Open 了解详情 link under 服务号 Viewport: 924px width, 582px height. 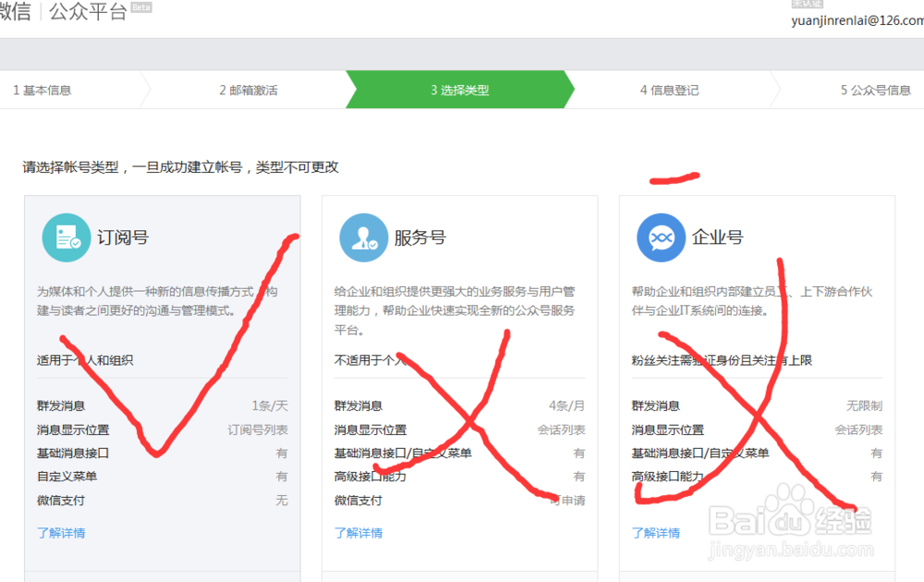pyautogui.click(x=359, y=533)
